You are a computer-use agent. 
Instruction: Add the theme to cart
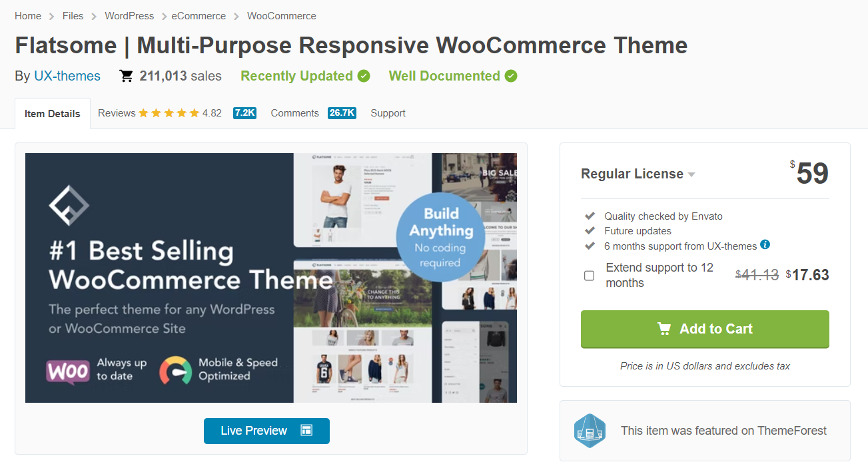coord(705,329)
